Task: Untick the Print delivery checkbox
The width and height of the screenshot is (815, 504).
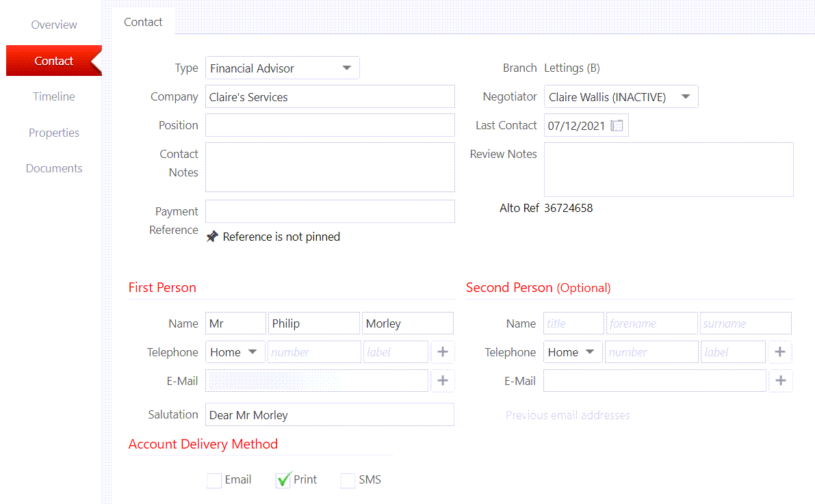Action: pyautogui.click(x=283, y=479)
